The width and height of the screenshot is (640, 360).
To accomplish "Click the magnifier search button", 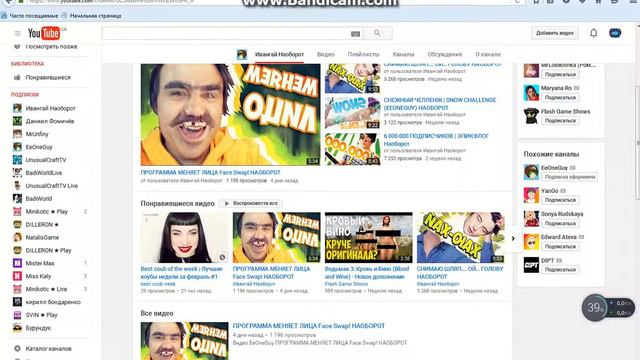I will coord(377,33).
